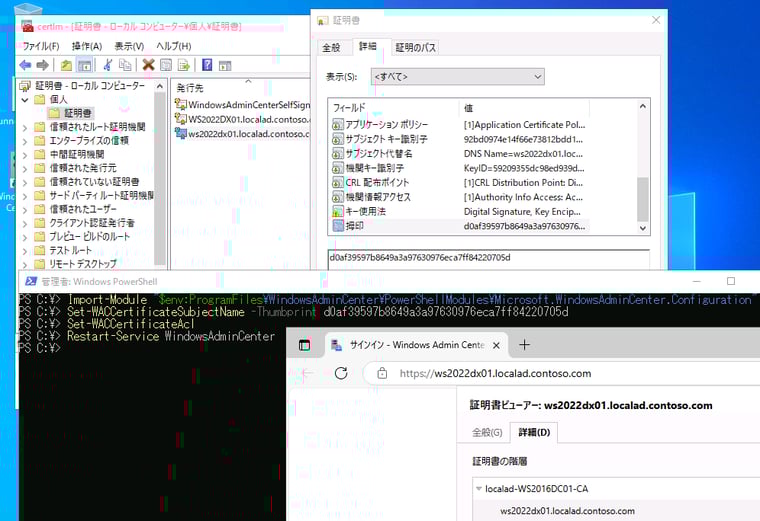Switch to the 詳細 tab in certificate dialog

(x=368, y=46)
